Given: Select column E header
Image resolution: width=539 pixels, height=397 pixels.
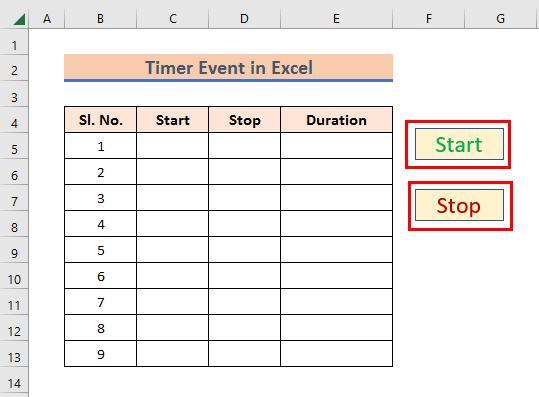Looking at the screenshot, I should pyautogui.click(x=337, y=19).
